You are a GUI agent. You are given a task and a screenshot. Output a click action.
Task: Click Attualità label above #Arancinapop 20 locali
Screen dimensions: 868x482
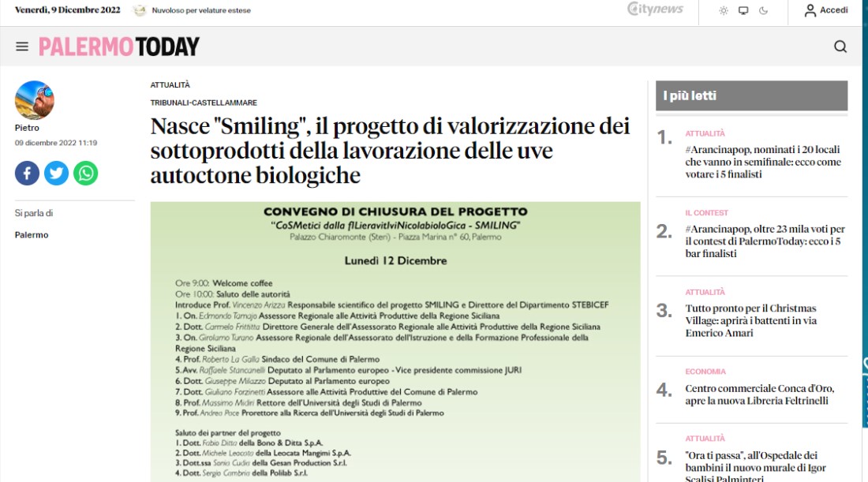tap(705, 133)
